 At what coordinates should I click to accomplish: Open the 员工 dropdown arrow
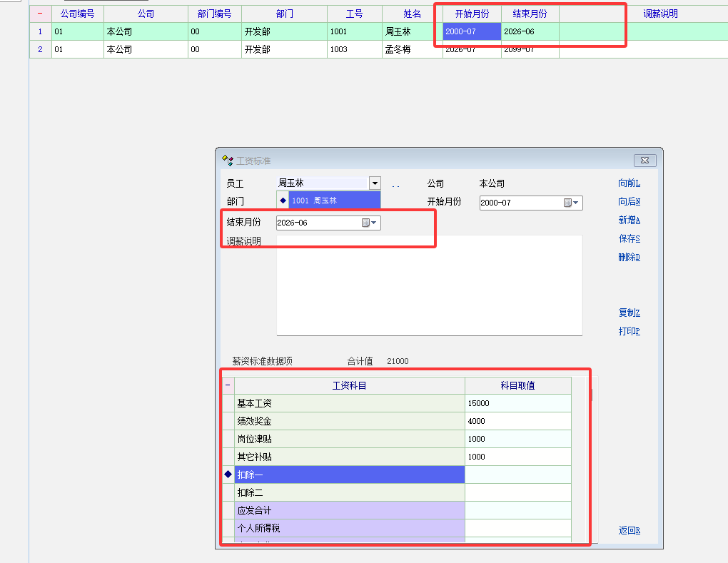[x=375, y=183]
